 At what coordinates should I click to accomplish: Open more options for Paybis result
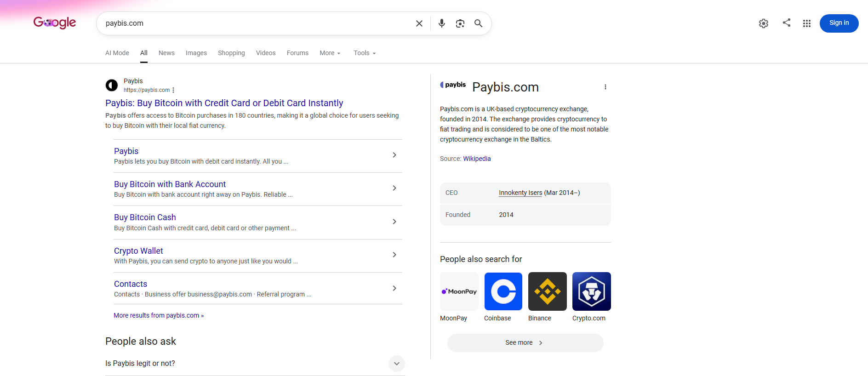173,90
